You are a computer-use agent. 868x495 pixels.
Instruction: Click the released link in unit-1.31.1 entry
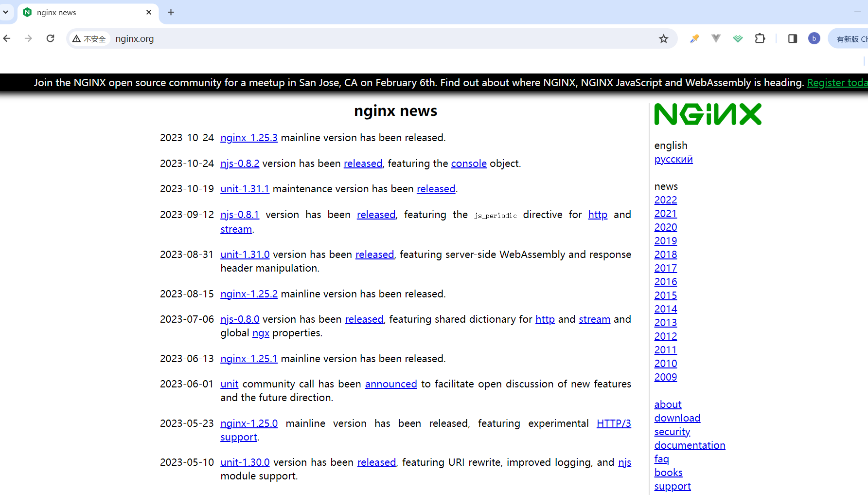(436, 189)
